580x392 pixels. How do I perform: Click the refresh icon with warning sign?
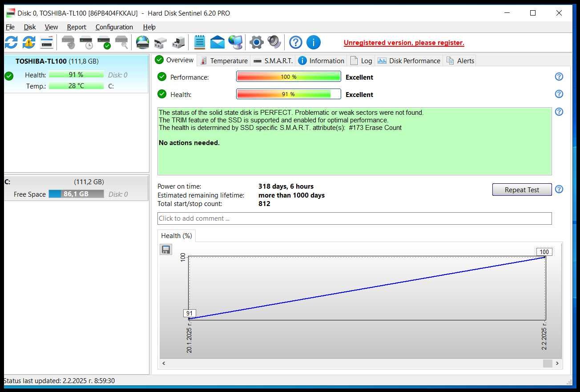click(x=29, y=43)
